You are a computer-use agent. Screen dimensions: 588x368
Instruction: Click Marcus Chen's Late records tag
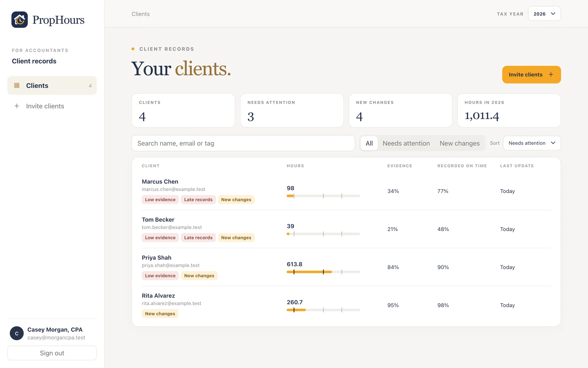pos(198,200)
